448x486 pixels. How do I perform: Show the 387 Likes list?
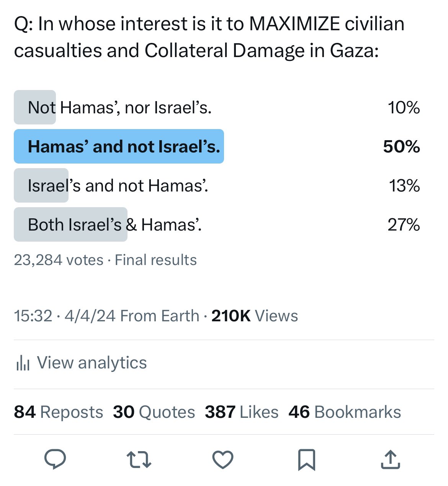pos(242,412)
